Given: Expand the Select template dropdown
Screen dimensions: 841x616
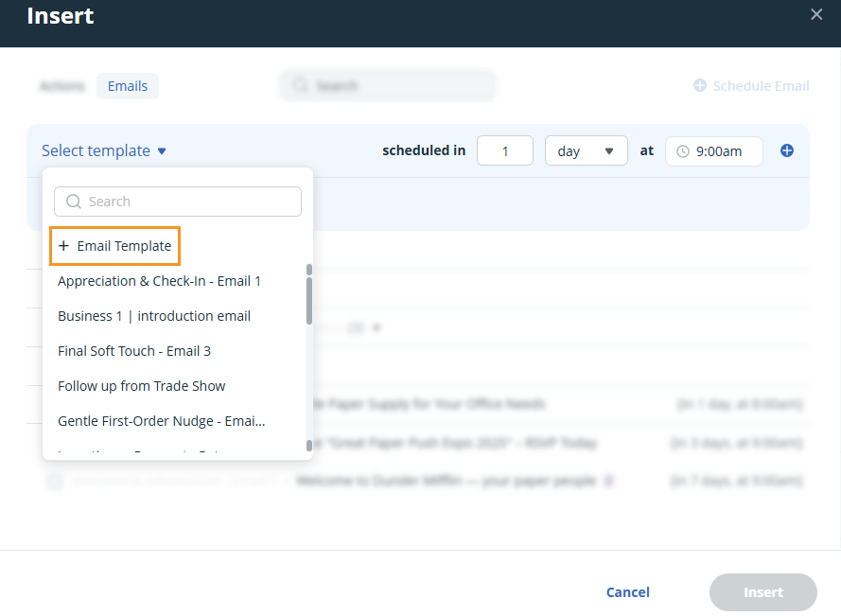Looking at the screenshot, I should (x=104, y=150).
